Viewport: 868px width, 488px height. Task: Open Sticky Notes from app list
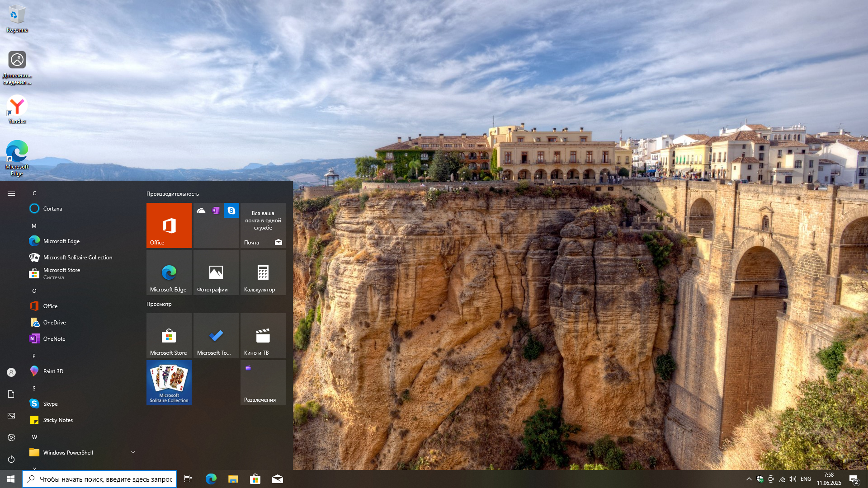(58, 420)
